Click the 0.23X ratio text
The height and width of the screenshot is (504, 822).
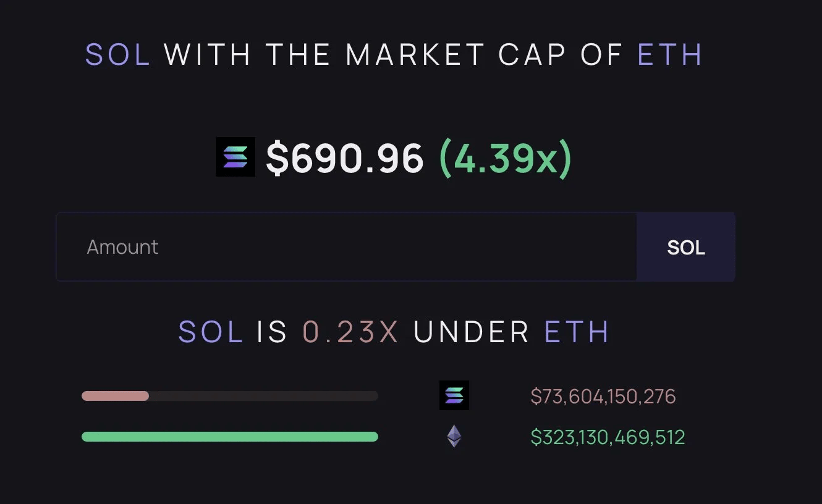[350, 332]
